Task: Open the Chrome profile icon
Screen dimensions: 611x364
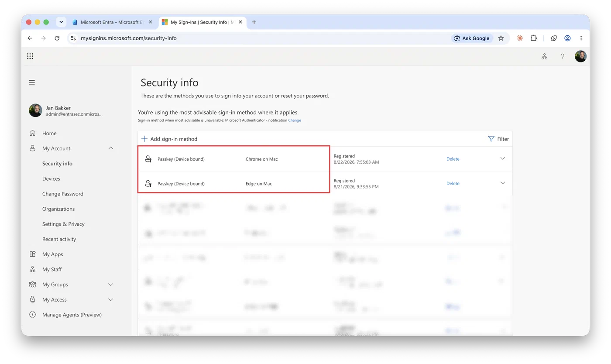Action: point(567,38)
